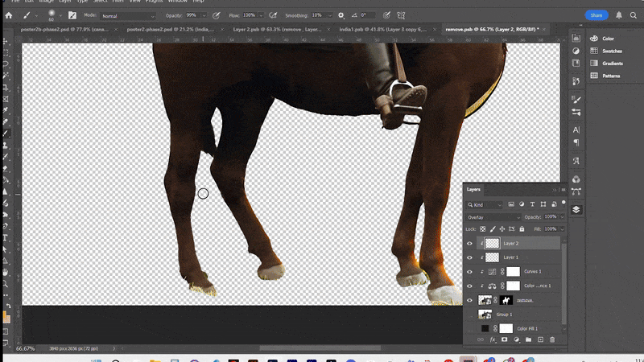This screenshot has height=362, width=644.
Task: Filter for pixel layers icon
Action: click(x=511, y=204)
